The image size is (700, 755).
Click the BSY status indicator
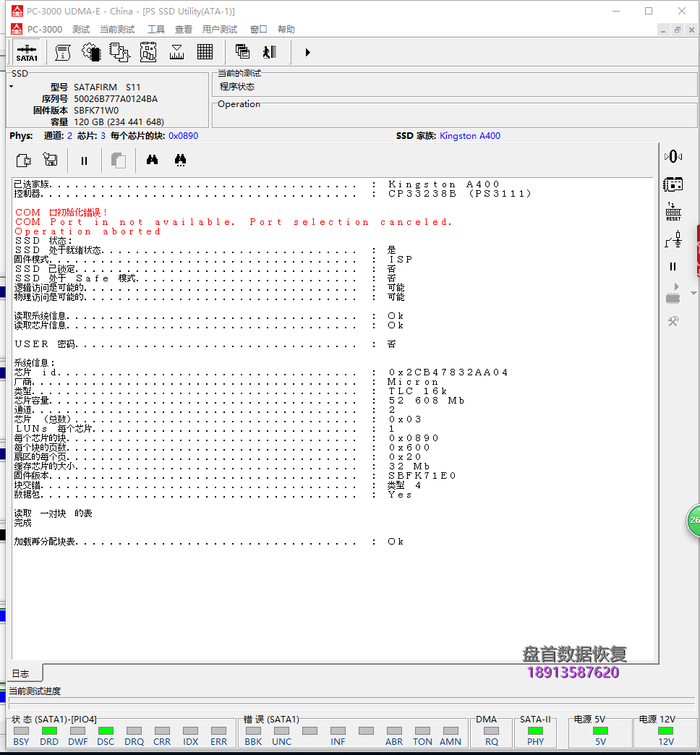click(x=21, y=731)
